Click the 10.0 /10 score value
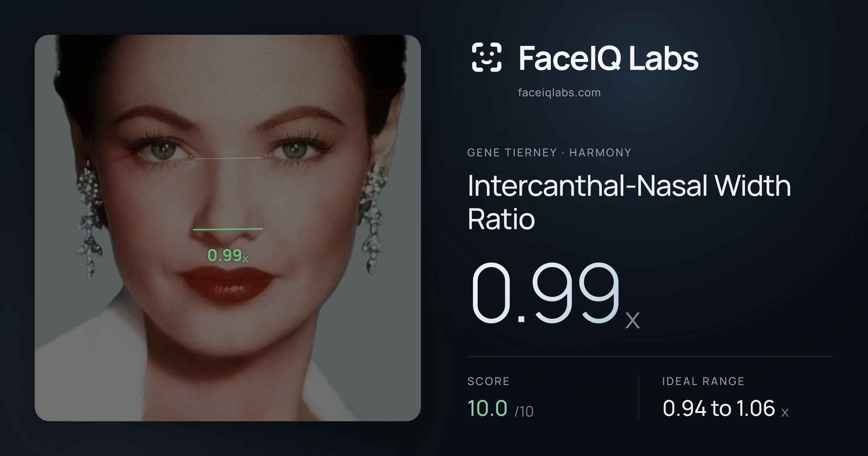Viewport: 868px width, 456px height. (x=500, y=408)
